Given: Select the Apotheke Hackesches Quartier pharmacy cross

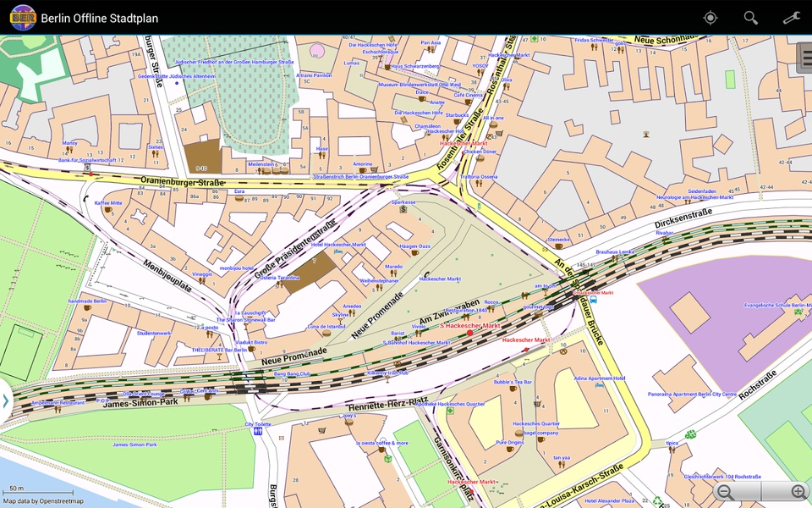Looking at the screenshot, I should 450,411.
